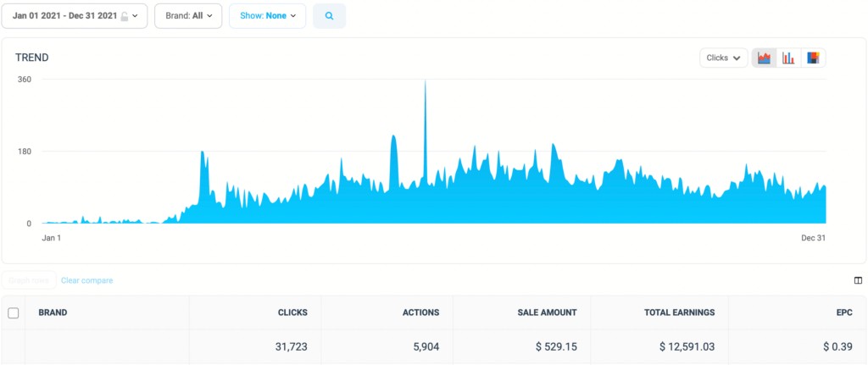Switch to the bar chart view icon
This screenshot has height=365, width=868.
788,58
